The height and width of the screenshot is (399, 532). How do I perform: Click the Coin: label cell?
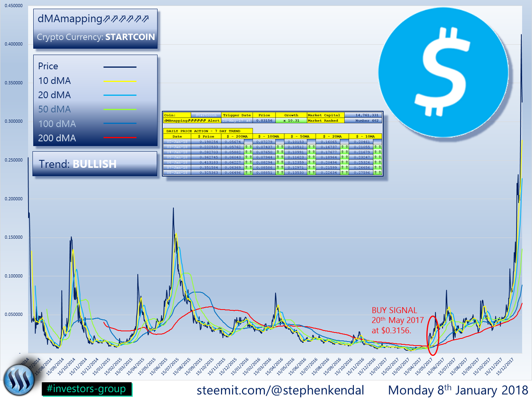point(177,115)
